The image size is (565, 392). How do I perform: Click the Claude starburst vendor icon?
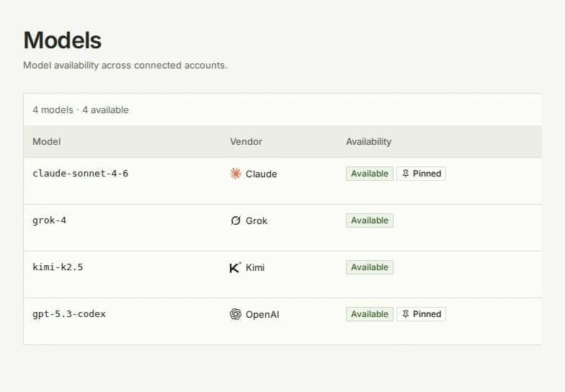(x=236, y=174)
